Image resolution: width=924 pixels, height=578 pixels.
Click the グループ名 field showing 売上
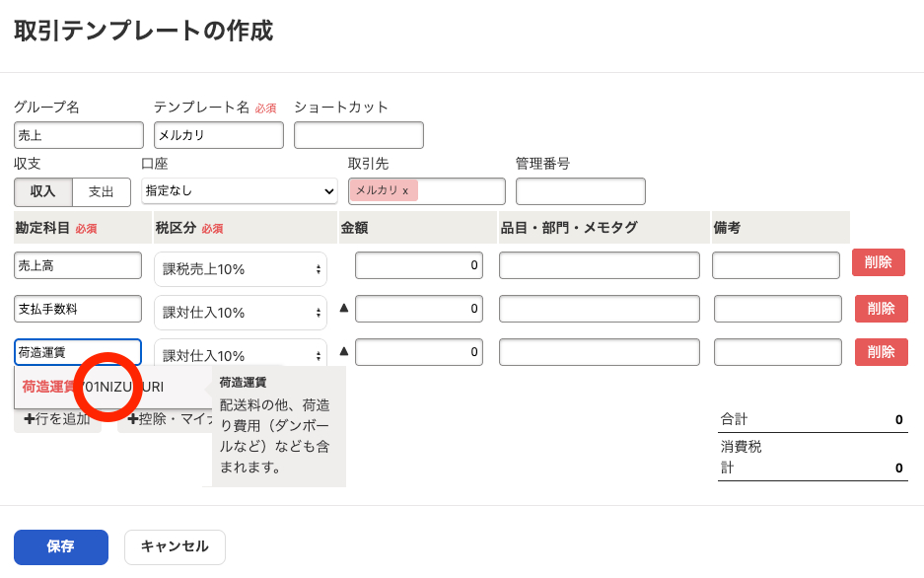coord(78,134)
